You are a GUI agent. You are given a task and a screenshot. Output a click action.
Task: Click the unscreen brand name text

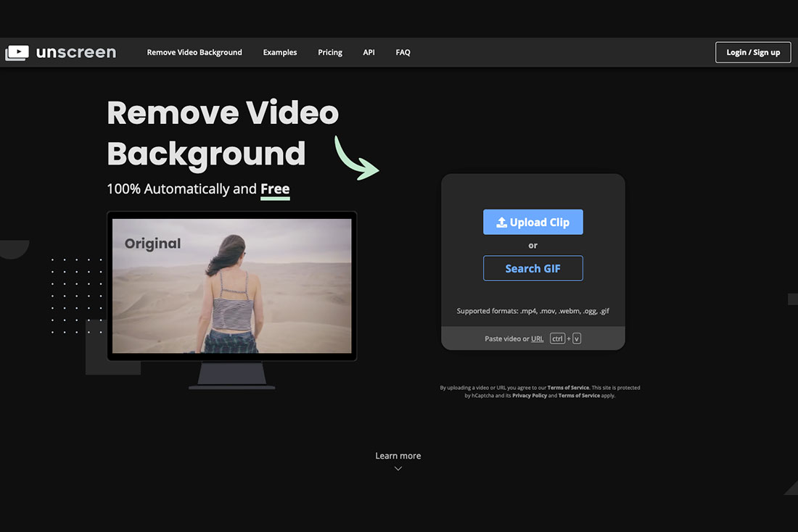76,52
